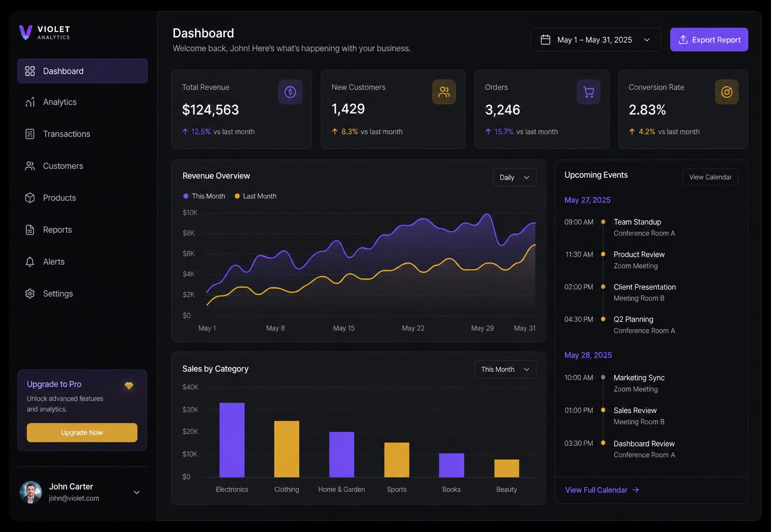
Task: Click John Carter's profile avatar
Action: tap(30, 492)
